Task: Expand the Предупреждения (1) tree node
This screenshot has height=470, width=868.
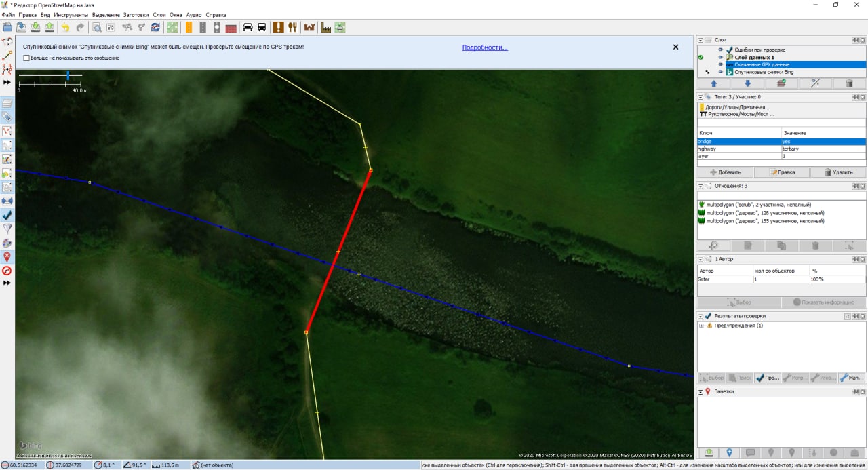Action: click(x=701, y=326)
